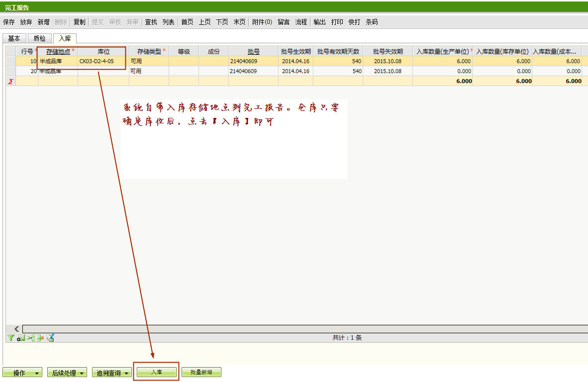Open the 质检 tab
The height and width of the screenshot is (382, 588).
(x=40, y=38)
